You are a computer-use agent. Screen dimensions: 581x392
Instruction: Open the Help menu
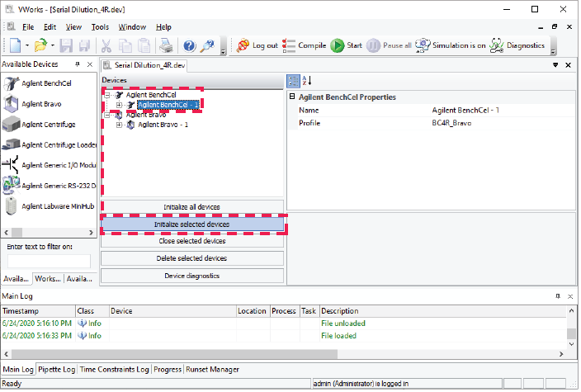[x=163, y=27]
